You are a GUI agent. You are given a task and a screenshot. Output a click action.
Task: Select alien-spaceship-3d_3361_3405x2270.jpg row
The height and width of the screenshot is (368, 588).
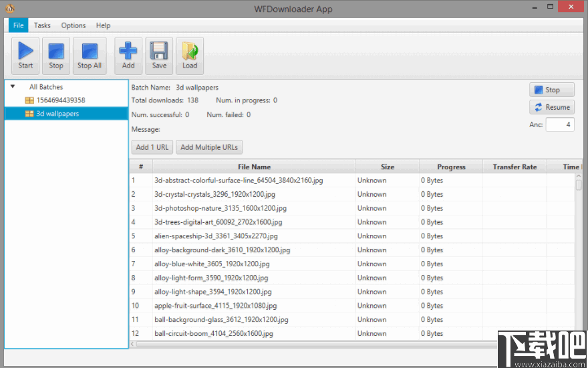coord(352,236)
